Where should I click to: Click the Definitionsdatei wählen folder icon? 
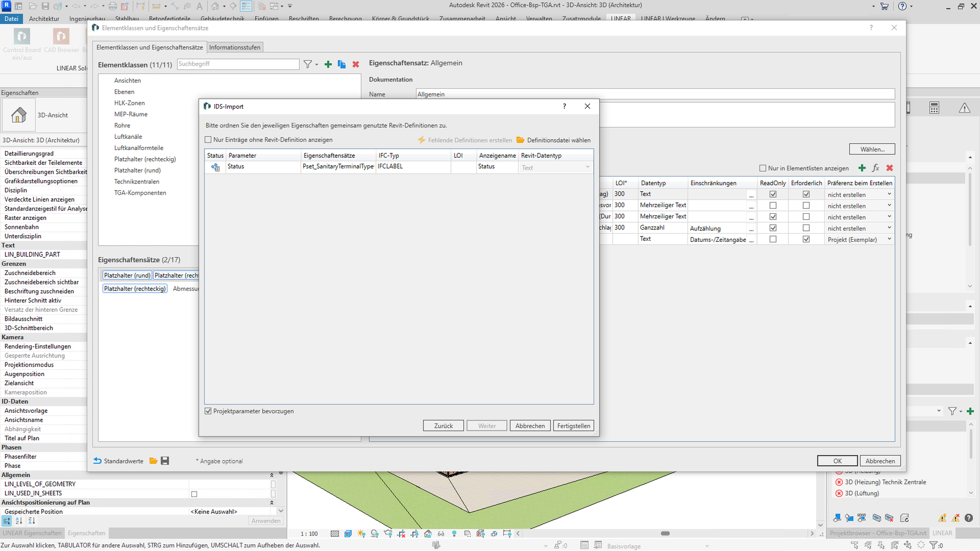pos(520,140)
